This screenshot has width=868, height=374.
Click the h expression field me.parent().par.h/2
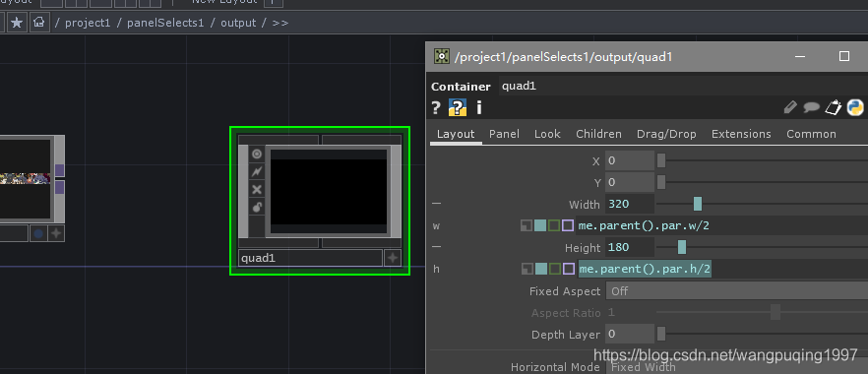point(722,270)
